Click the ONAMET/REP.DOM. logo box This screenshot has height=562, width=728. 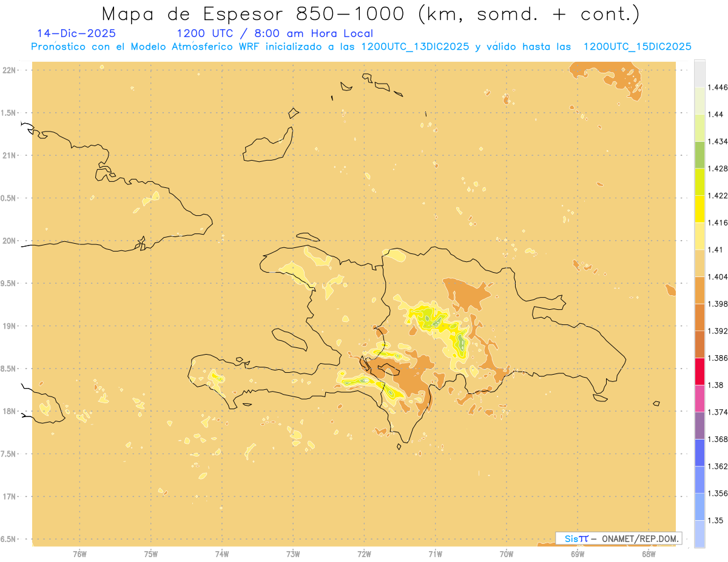618,538
